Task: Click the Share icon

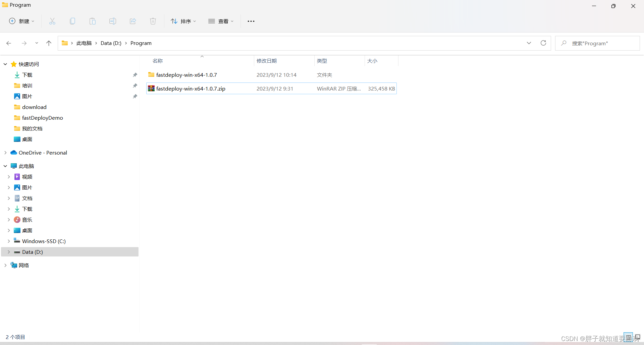Action: tap(132, 21)
